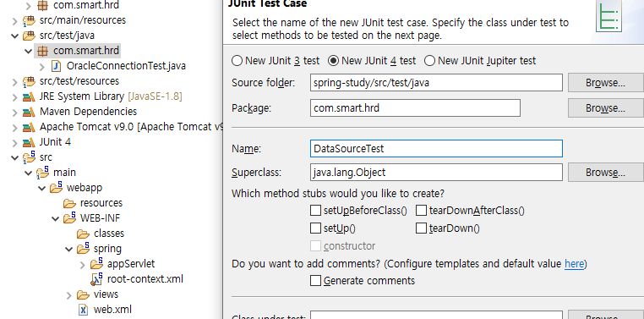Collapse the WEB-INF folder
The width and height of the screenshot is (644, 319).
click(x=56, y=218)
